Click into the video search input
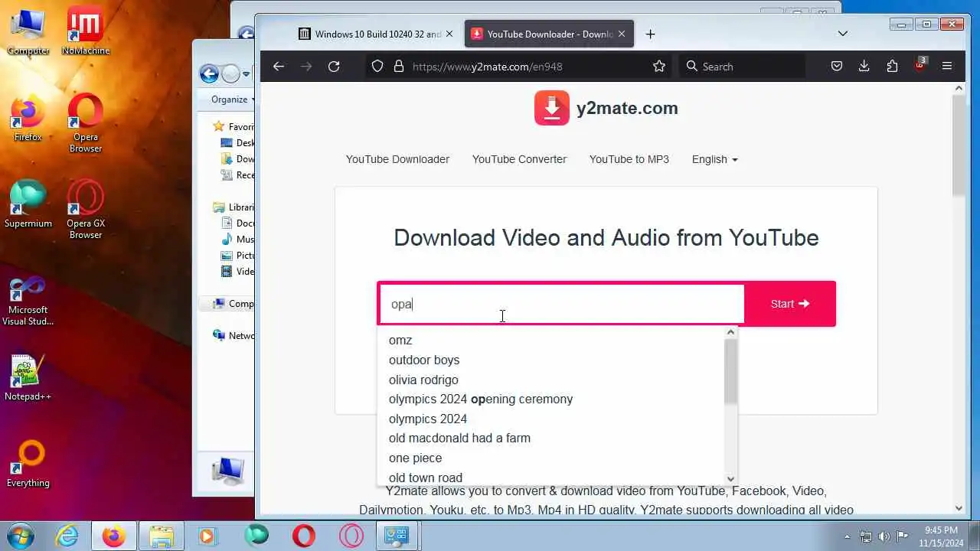The height and width of the screenshot is (551, 980). tap(561, 304)
